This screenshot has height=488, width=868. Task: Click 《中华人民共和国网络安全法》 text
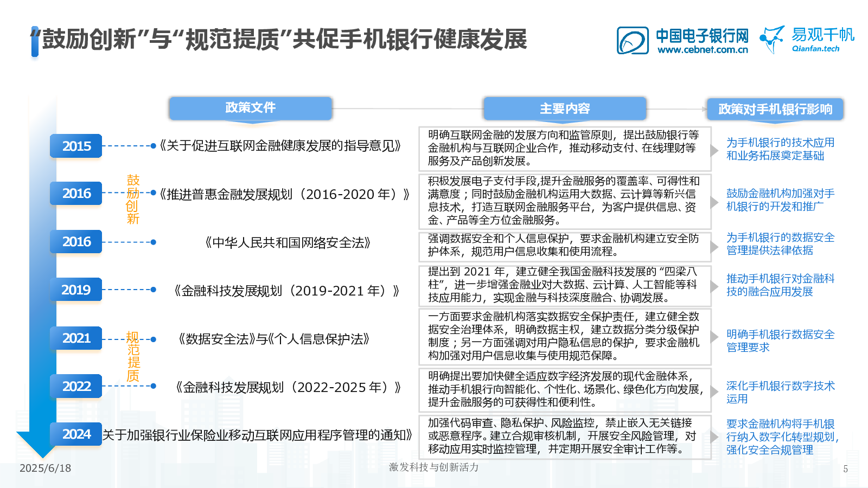click(288, 242)
